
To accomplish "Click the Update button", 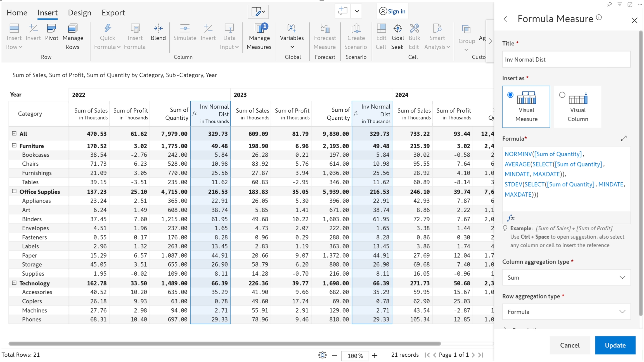I will pos(615,345).
